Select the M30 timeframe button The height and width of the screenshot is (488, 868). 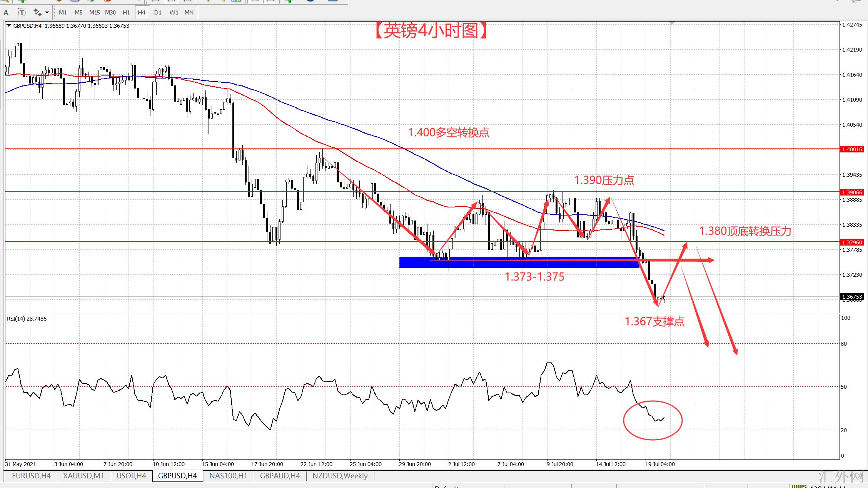click(x=110, y=12)
